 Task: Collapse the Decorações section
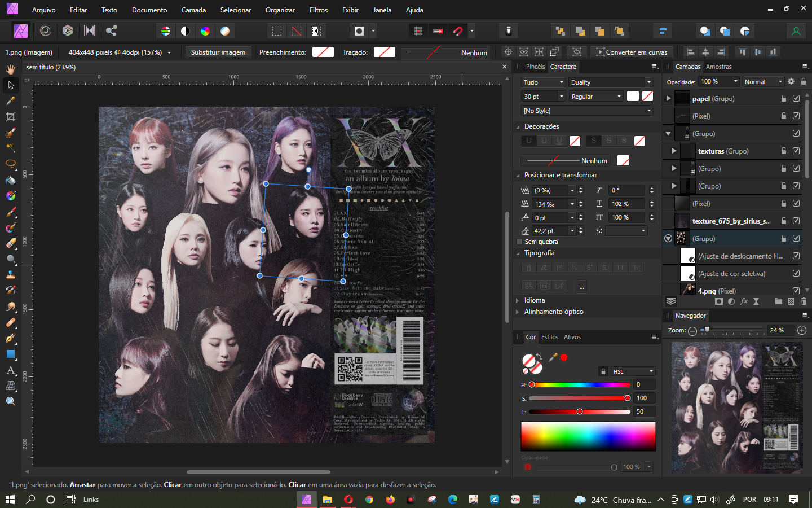[518, 126]
